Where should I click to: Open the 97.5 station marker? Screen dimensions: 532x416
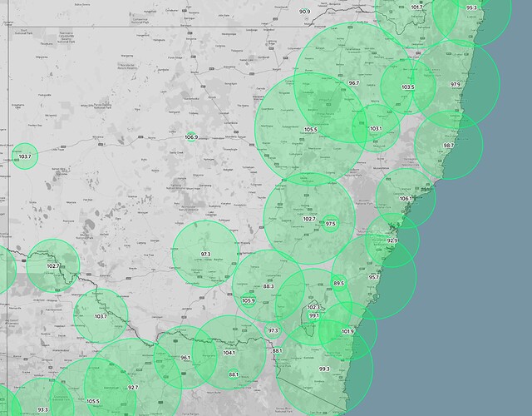click(330, 224)
